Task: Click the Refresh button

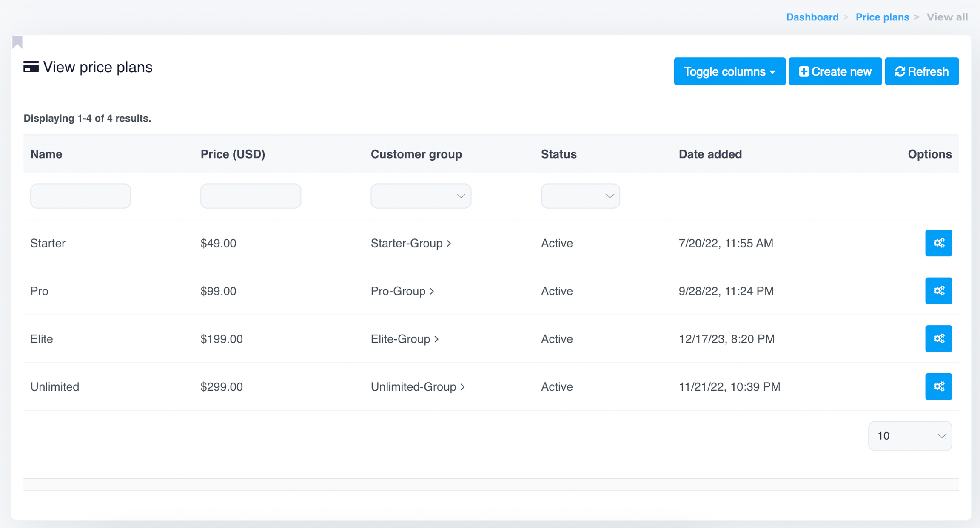Action: tap(921, 71)
